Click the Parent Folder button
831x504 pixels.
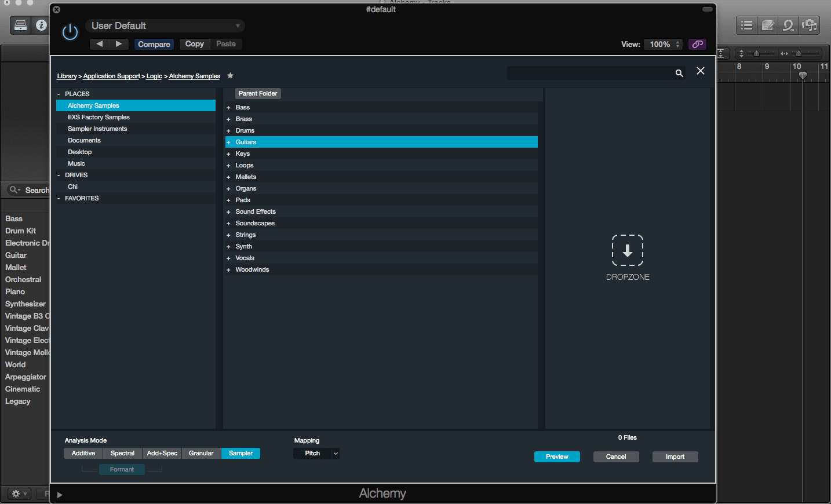(258, 93)
